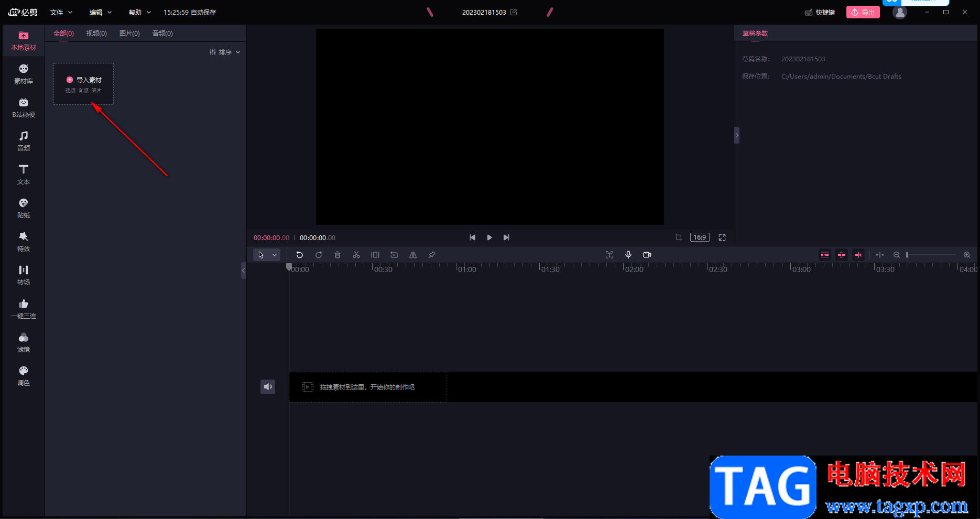
Task: Open the 滤镜 filters panel
Action: [24, 342]
